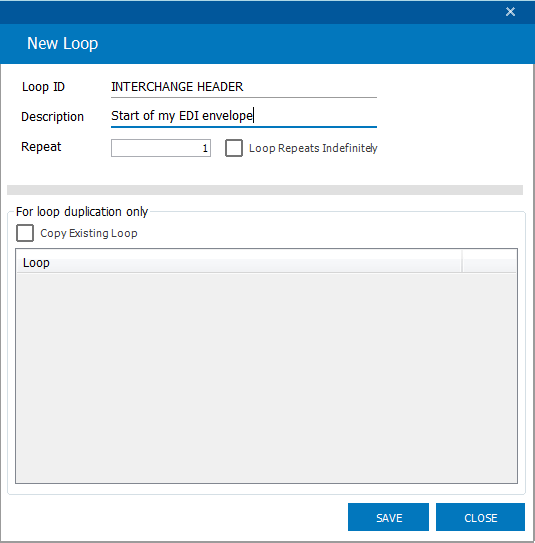Click the Loop Repeats Indefinitely label text

(x=313, y=148)
